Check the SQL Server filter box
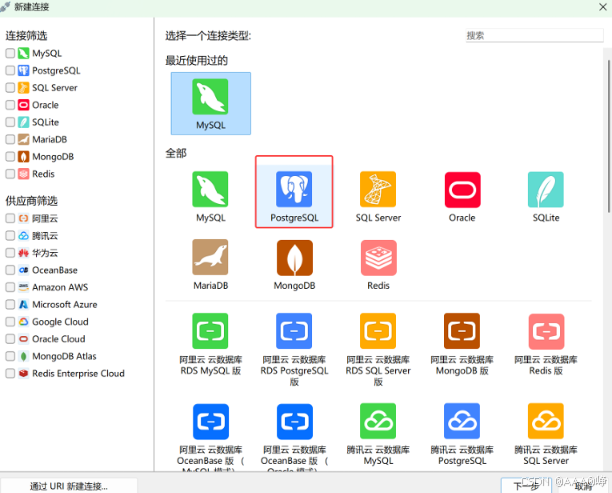 (10, 87)
